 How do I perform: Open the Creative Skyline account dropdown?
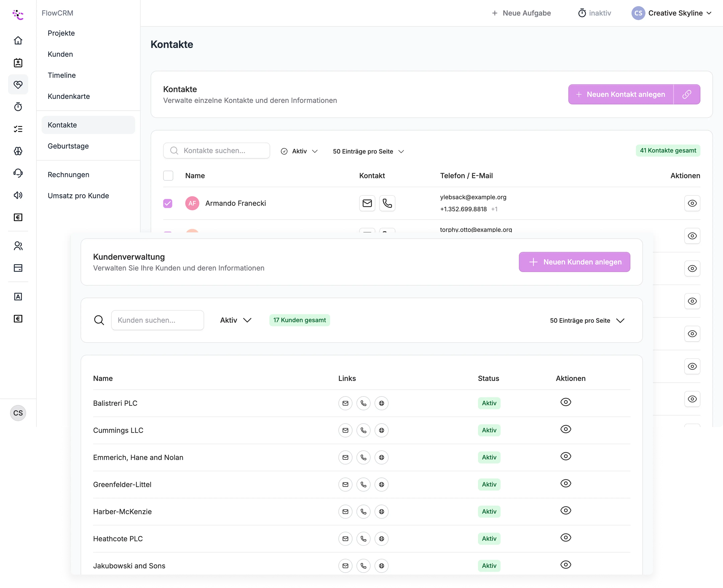coord(672,13)
